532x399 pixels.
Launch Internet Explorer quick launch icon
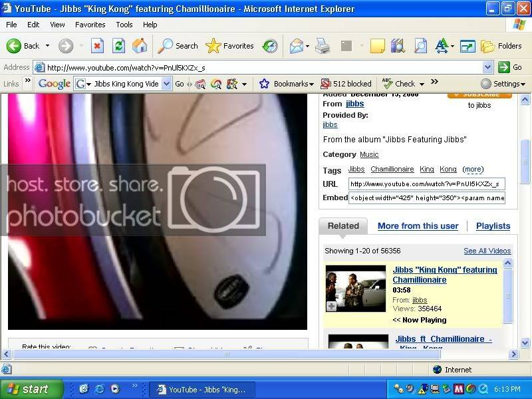[99, 389]
